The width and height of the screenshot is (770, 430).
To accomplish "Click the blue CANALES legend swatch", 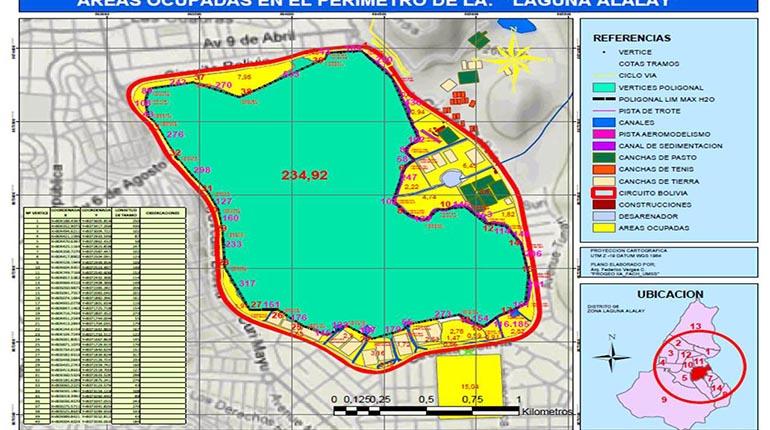I will (604, 122).
